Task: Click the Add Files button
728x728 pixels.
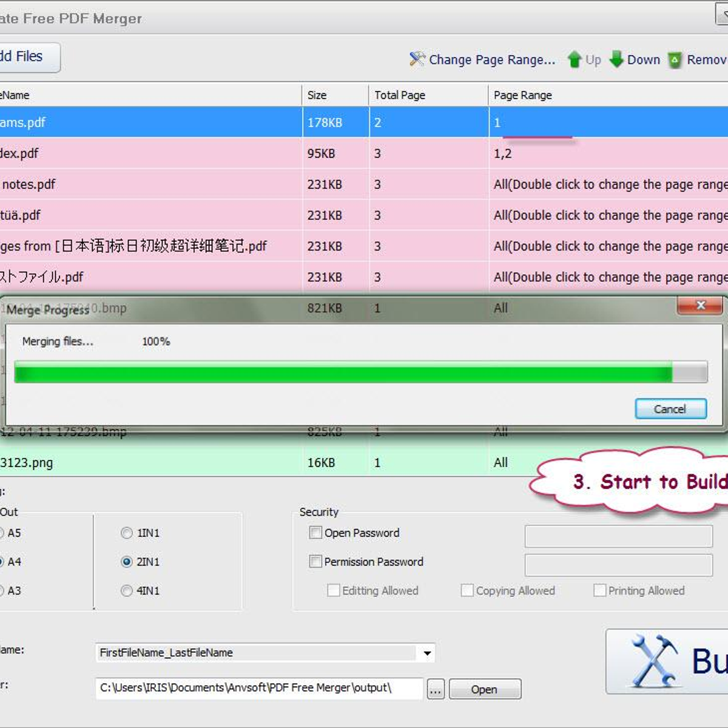Action: pyautogui.click(x=30, y=57)
